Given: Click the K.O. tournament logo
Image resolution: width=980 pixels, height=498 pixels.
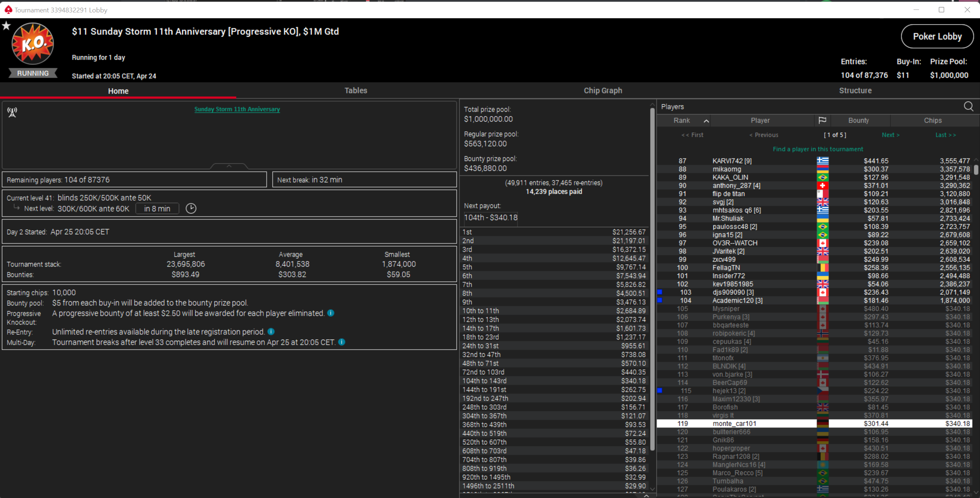Looking at the screenshot, I should point(33,43).
